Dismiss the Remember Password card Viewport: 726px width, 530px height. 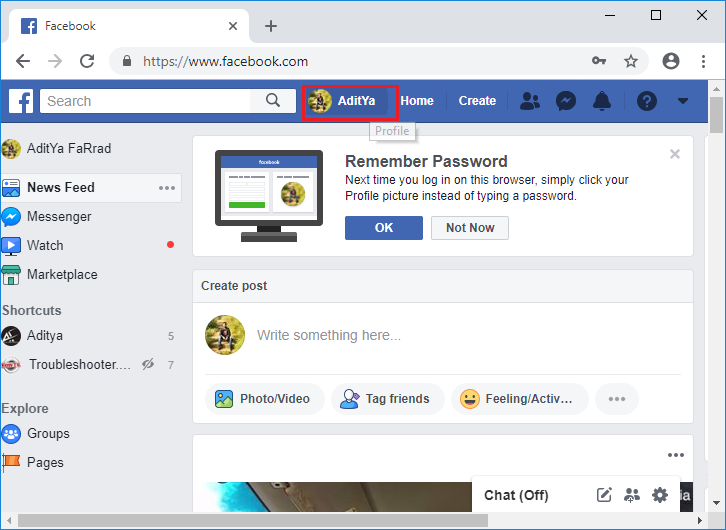[675, 154]
